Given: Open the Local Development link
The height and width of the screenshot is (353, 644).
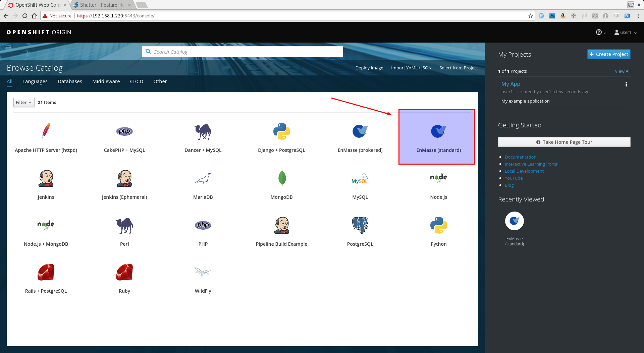Looking at the screenshot, I should point(524,171).
